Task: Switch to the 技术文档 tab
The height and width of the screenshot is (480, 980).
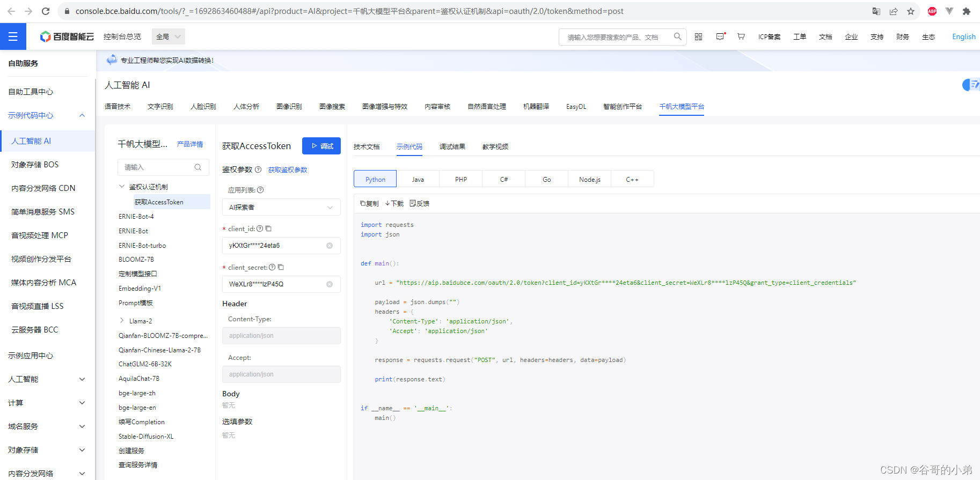Action: pos(367,146)
